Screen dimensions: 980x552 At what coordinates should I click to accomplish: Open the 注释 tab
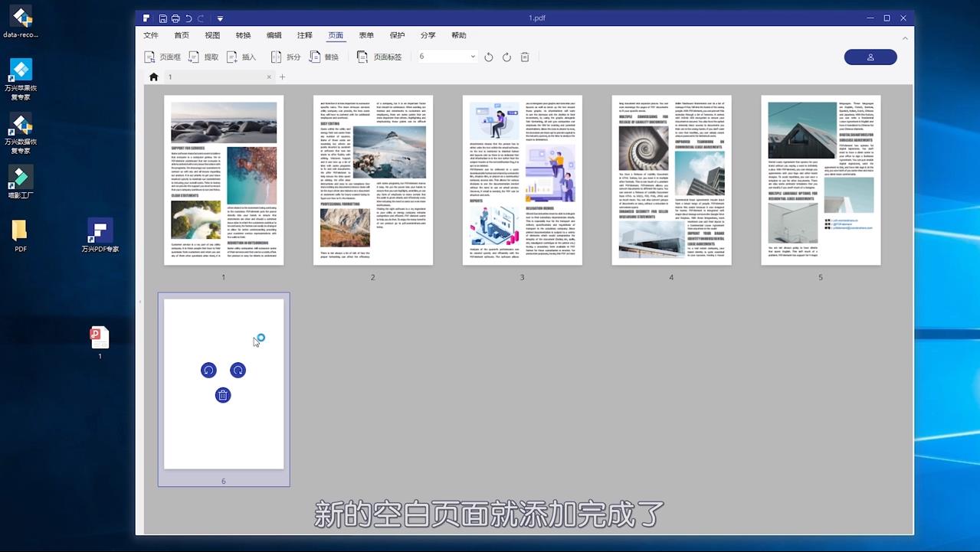pyautogui.click(x=305, y=35)
